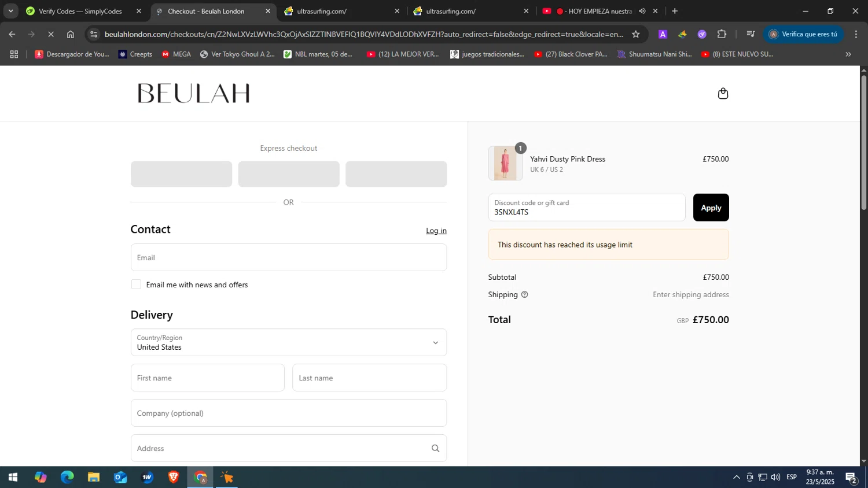Open the tab search dropdown arrow
Screen dimensions: 868x488
pos(10,11)
